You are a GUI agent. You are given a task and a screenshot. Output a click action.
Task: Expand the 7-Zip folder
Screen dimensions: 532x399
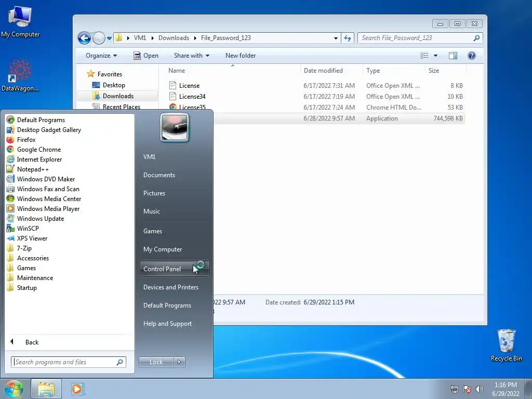pyautogui.click(x=24, y=248)
